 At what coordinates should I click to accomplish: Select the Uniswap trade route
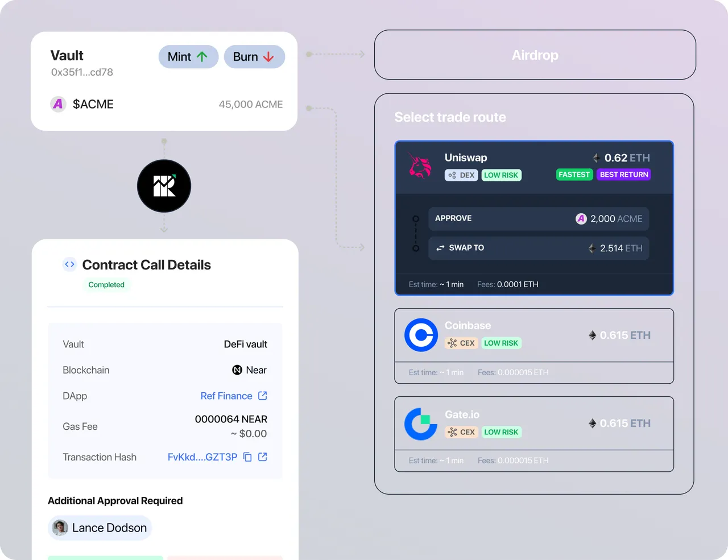coord(534,218)
